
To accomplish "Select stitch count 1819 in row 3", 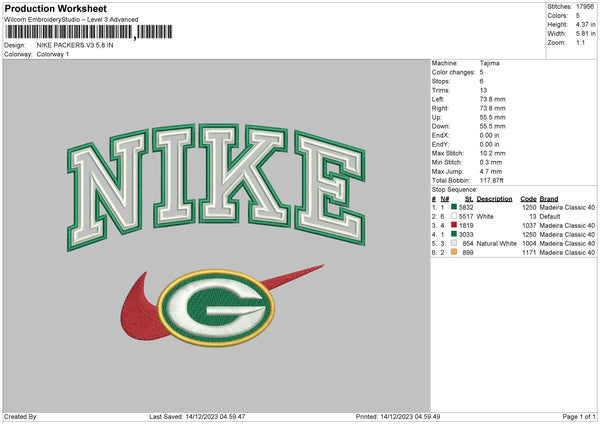I will tap(466, 226).
